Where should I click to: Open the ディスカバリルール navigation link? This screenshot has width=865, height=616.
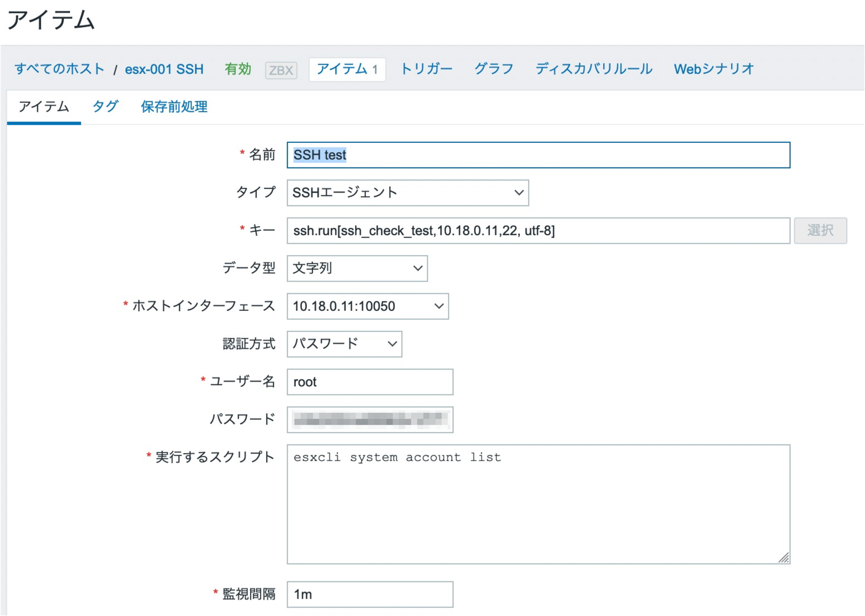pos(594,69)
